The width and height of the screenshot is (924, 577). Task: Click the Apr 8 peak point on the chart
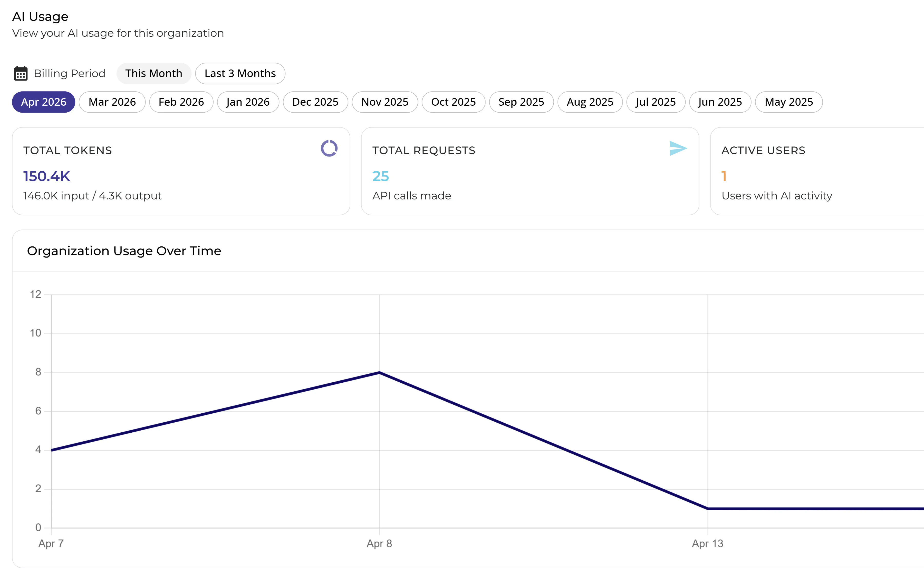coord(380,372)
